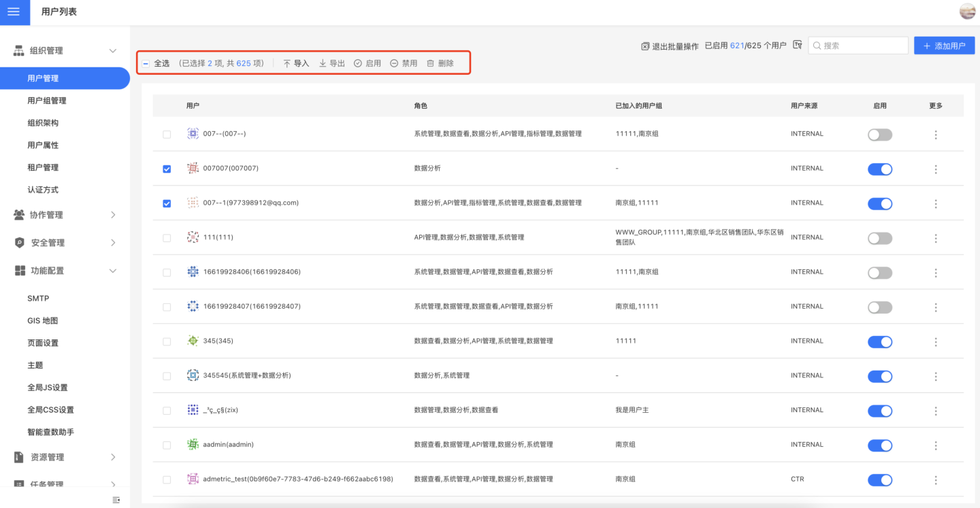This screenshot has width=980, height=508.
Task: Open the user avatar in top right
Action: tap(967, 12)
